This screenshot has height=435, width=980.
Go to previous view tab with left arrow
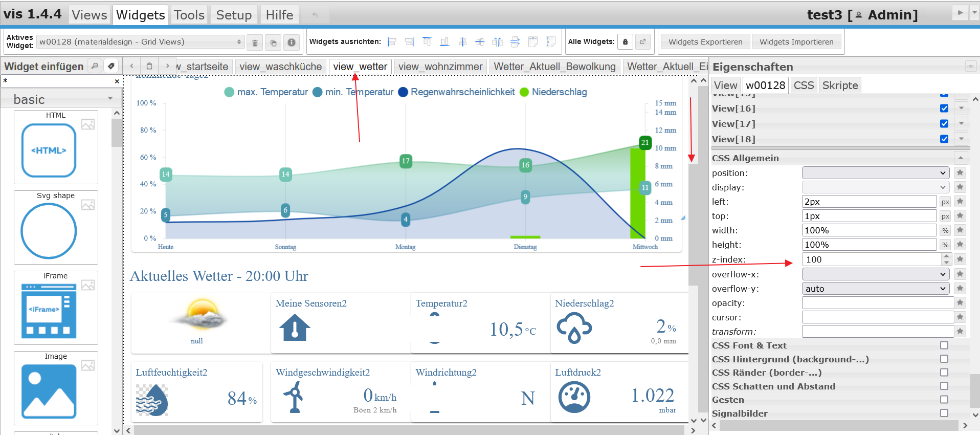pyautogui.click(x=131, y=66)
